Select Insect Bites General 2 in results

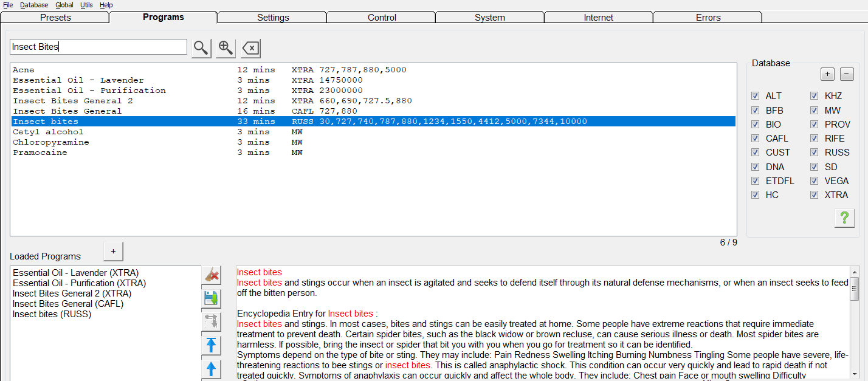pyautogui.click(x=73, y=101)
